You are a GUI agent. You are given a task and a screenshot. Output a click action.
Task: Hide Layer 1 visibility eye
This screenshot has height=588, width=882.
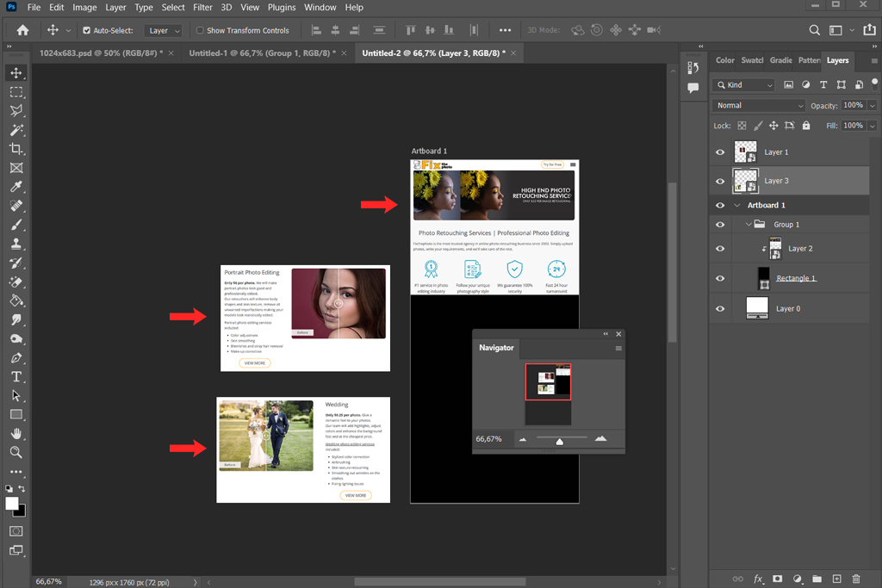[720, 152]
